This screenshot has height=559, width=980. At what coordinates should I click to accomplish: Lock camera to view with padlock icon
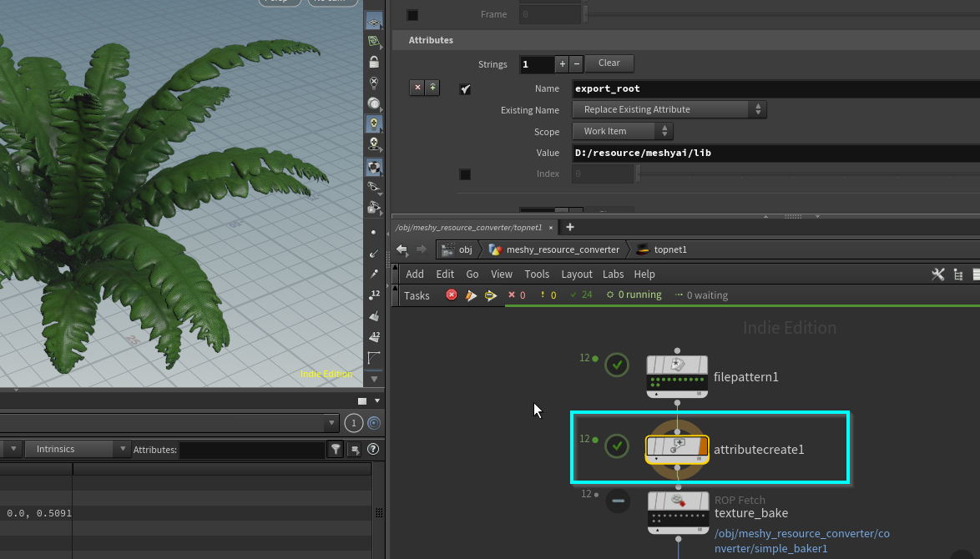(374, 62)
